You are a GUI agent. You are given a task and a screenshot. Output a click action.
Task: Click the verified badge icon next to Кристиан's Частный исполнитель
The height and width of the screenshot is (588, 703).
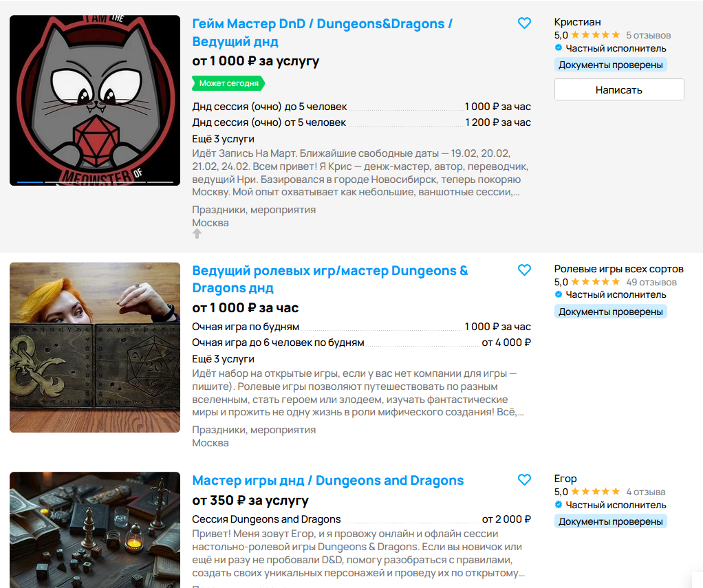[x=558, y=47]
